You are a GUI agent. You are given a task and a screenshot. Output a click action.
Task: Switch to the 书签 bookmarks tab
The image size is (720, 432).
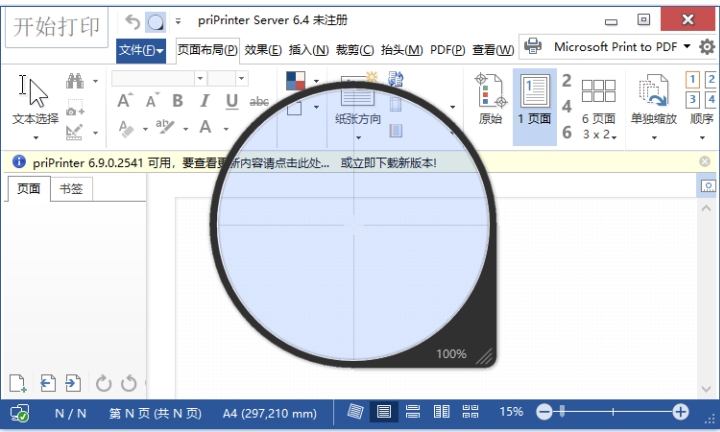71,188
